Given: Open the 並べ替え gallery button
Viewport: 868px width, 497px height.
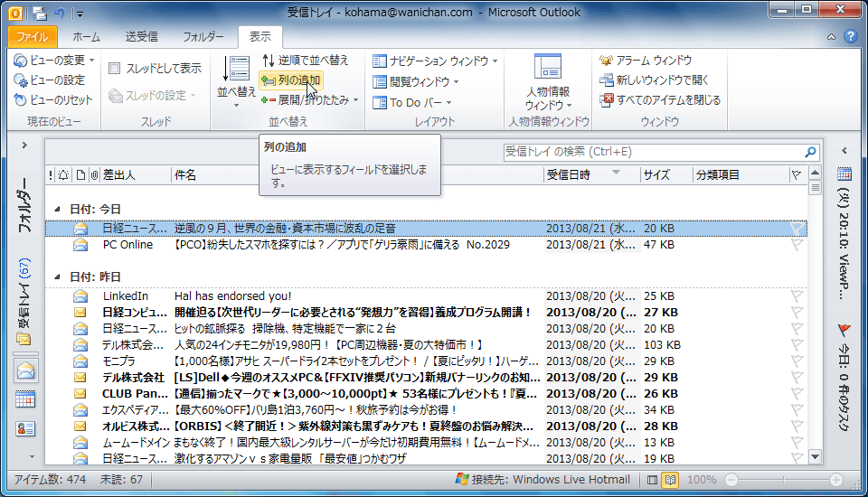Looking at the screenshot, I should point(236,80).
